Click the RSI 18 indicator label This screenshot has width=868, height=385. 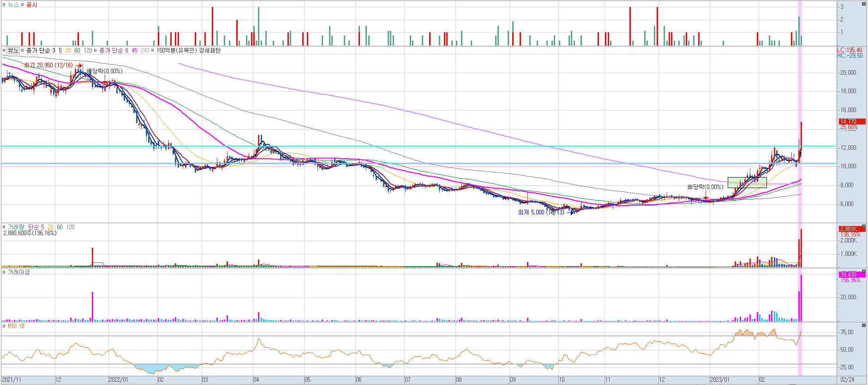pos(16,326)
